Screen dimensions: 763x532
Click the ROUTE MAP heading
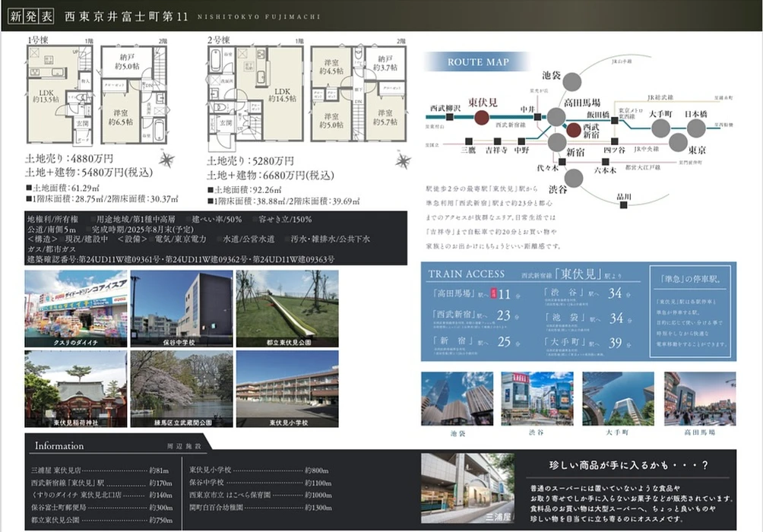pos(478,62)
